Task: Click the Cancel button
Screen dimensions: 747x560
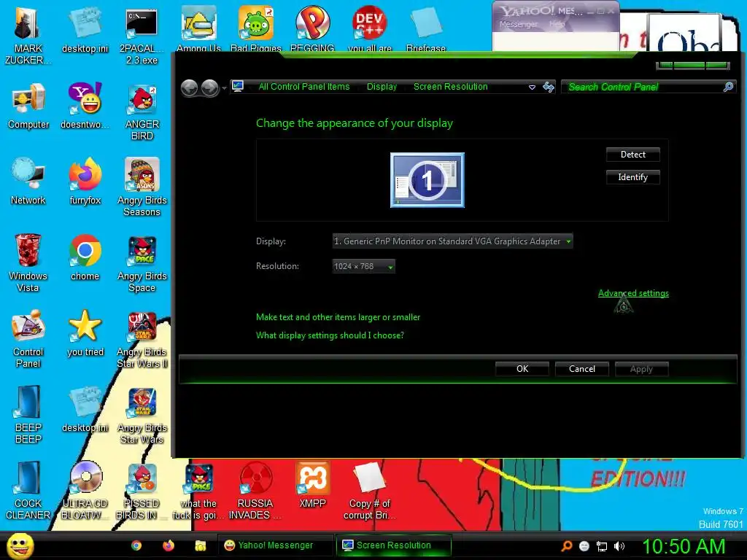Action: coord(581,368)
